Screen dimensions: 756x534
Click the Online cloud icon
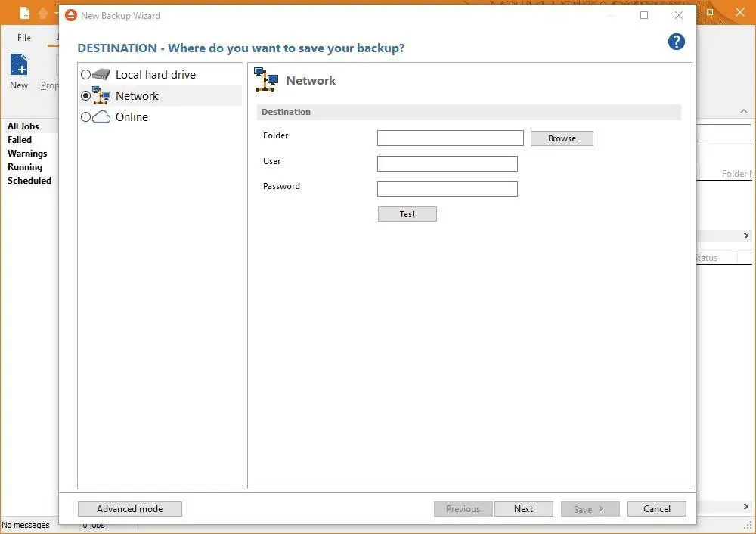[101, 117]
